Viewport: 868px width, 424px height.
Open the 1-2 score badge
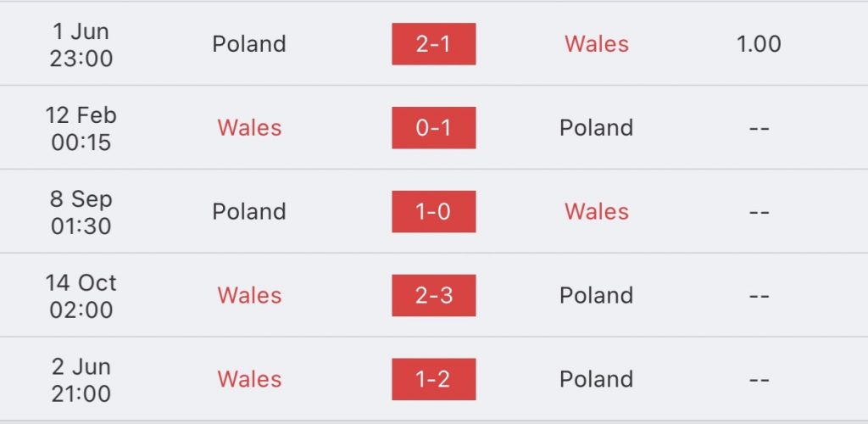point(433,379)
